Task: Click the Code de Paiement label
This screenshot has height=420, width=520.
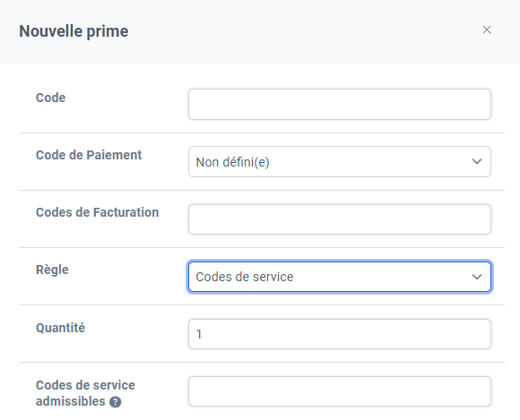Action: [89, 155]
